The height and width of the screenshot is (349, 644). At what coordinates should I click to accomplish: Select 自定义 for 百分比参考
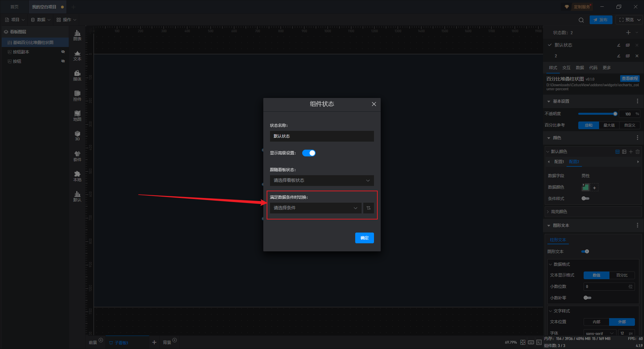(x=630, y=125)
